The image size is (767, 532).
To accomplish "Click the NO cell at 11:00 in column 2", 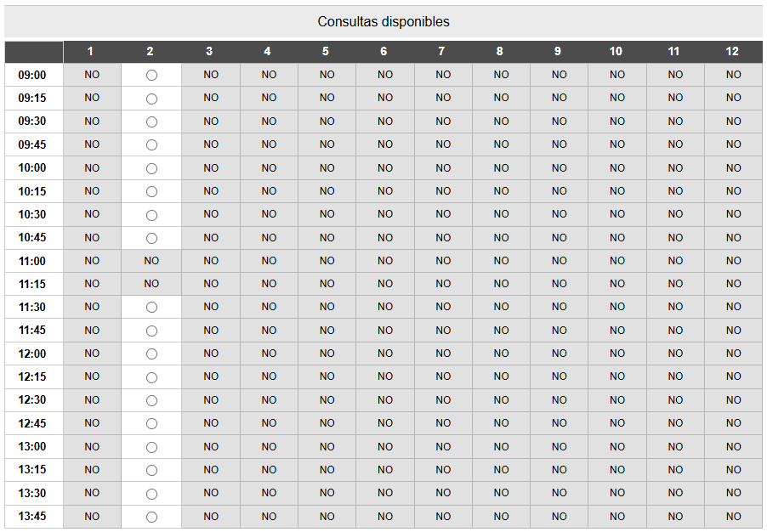I will (x=151, y=261).
